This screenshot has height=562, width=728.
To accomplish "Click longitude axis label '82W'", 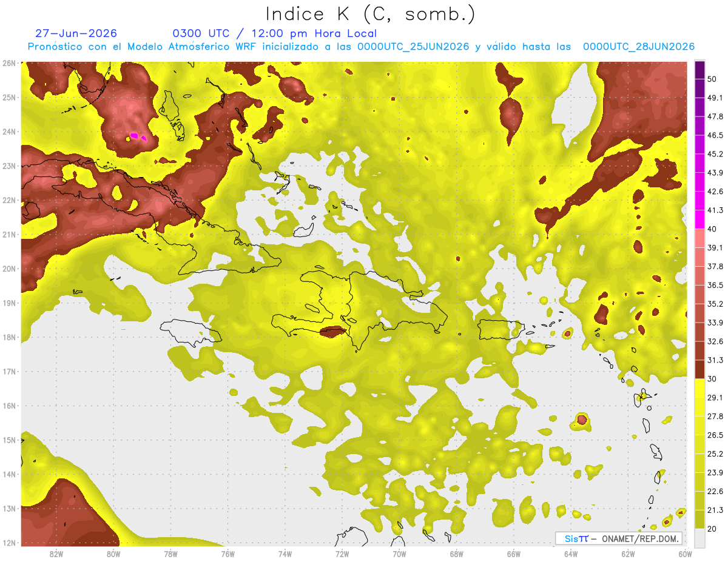I will [56, 554].
